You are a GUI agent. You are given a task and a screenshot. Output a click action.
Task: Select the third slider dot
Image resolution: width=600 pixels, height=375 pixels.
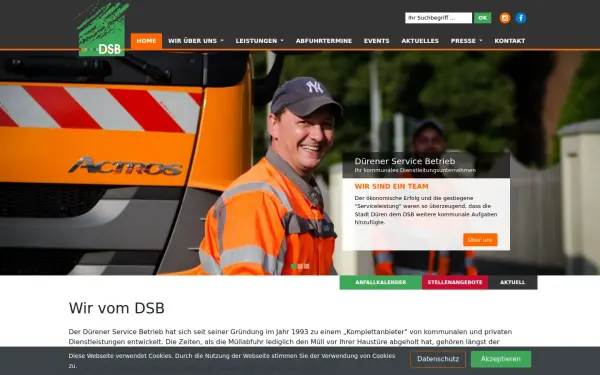point(307,266)
